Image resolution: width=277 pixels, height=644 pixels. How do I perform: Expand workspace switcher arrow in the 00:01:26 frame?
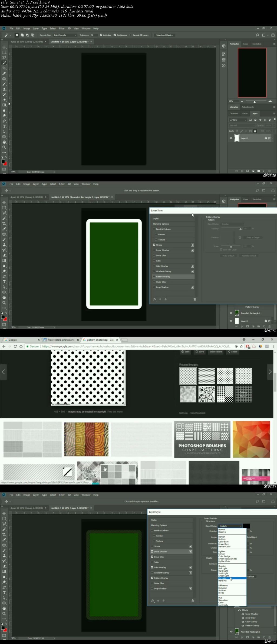coord(268,35)
